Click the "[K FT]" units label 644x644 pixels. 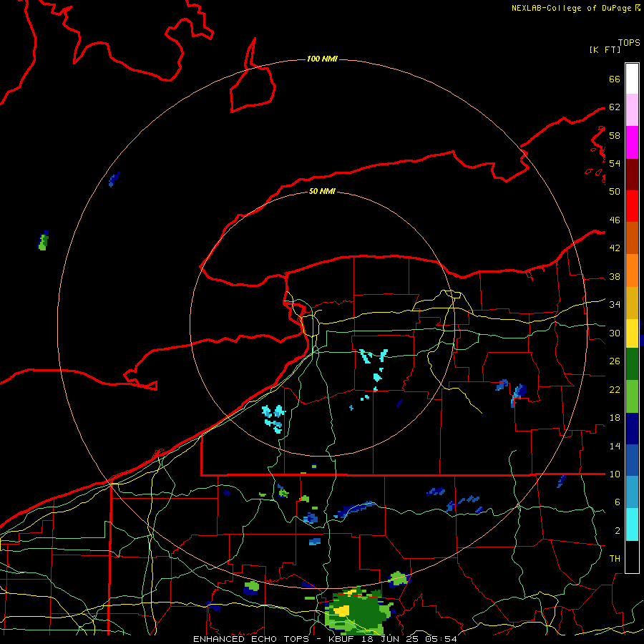tap(605, 49)
